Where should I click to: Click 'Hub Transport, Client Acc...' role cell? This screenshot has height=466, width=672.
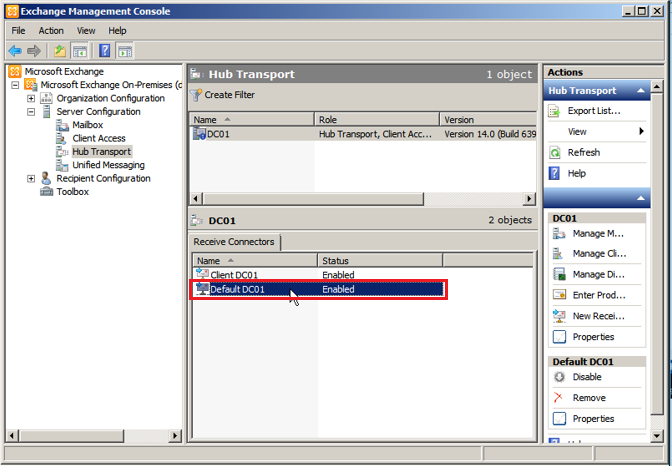click(375, 134)
